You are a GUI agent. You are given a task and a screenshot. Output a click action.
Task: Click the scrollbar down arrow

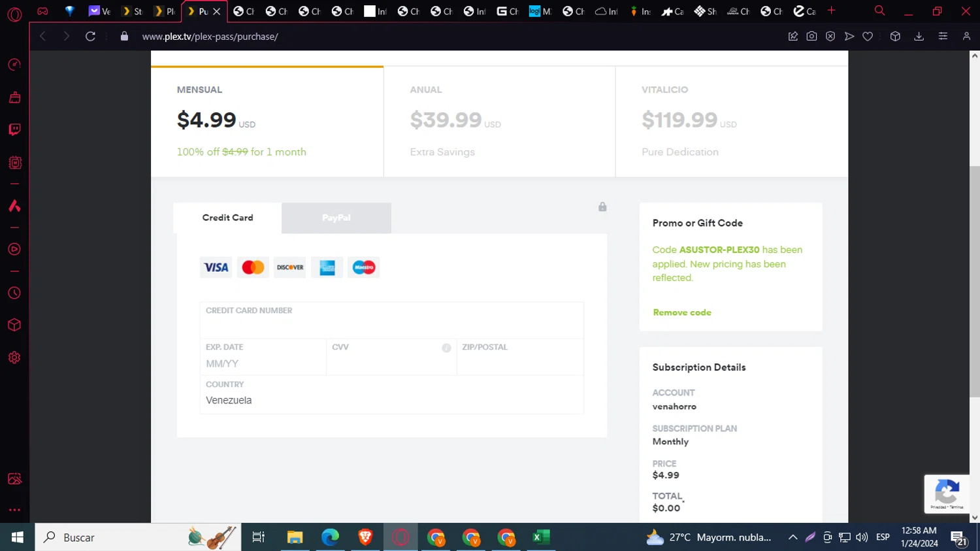[x=974, y=518]
